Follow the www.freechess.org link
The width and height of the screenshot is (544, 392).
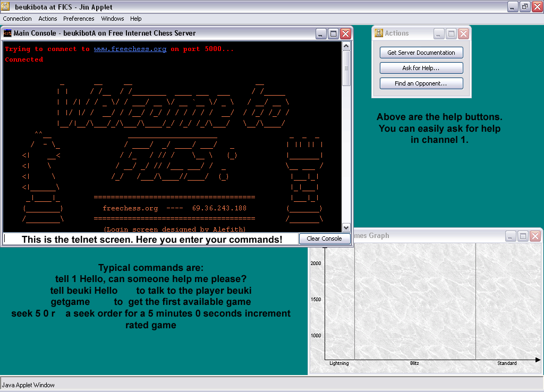point(130,49)
